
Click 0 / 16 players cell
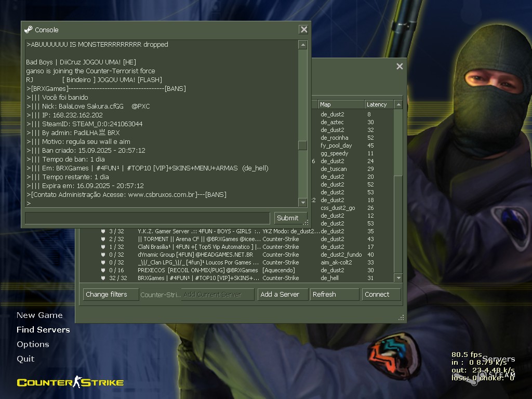click(116, 270)
